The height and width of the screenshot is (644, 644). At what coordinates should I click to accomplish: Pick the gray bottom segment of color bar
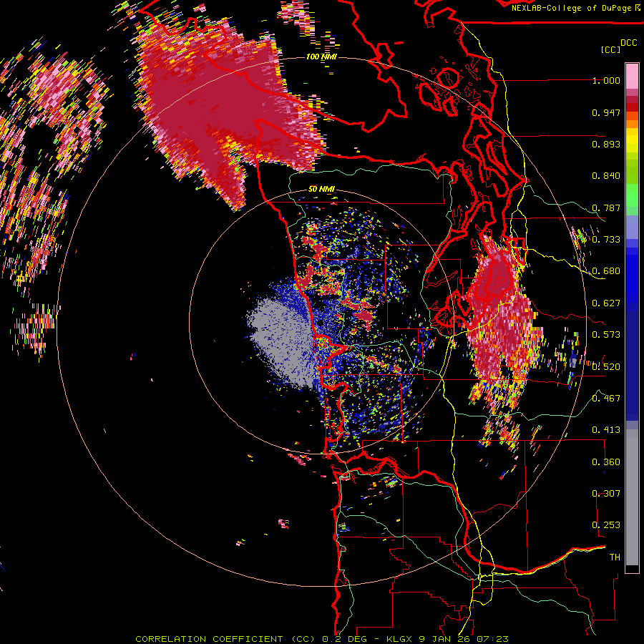(632, 497)
